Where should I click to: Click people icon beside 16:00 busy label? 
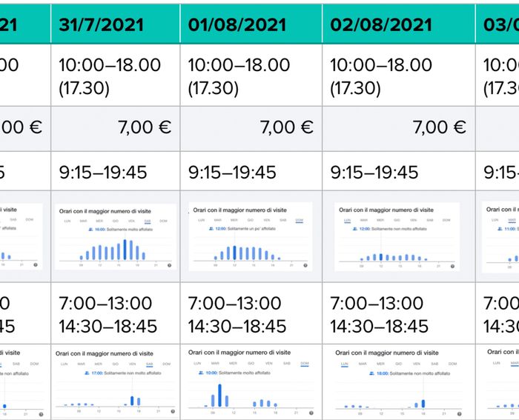click(90, 230)
